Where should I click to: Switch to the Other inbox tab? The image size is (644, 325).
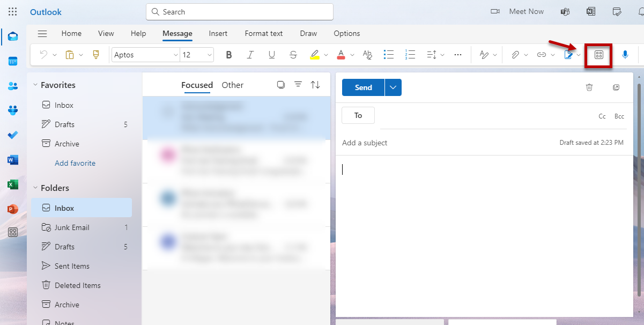coord(232,85)
